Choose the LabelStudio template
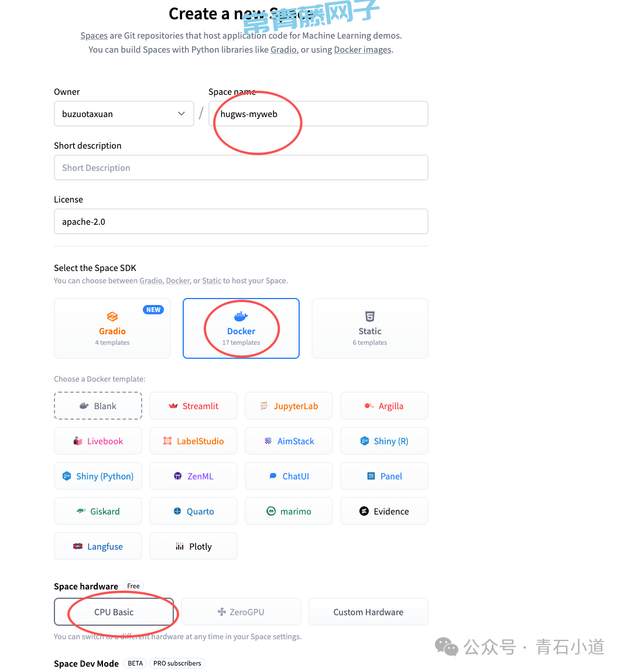Image resolution: width=624 pixels, height=672 pixels. click(193, 441)
